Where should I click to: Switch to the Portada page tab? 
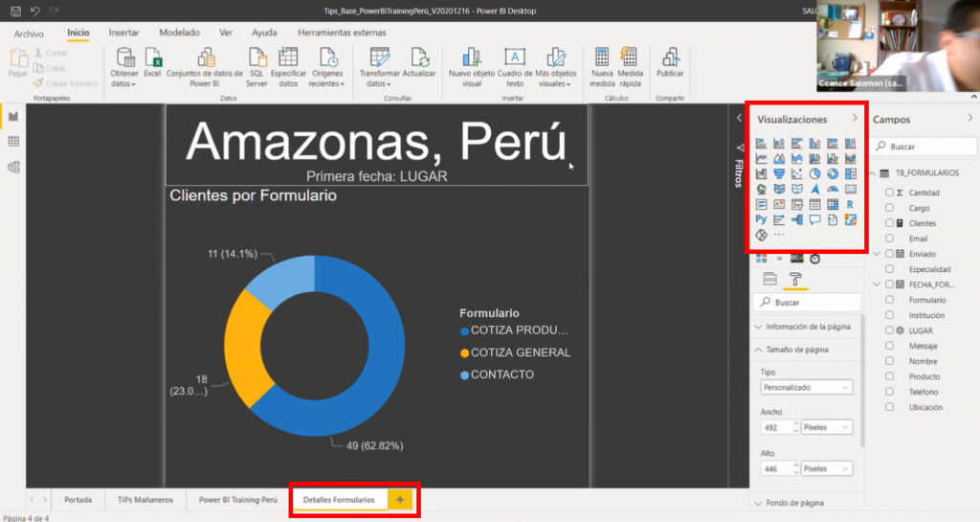[x=78, y=500]
